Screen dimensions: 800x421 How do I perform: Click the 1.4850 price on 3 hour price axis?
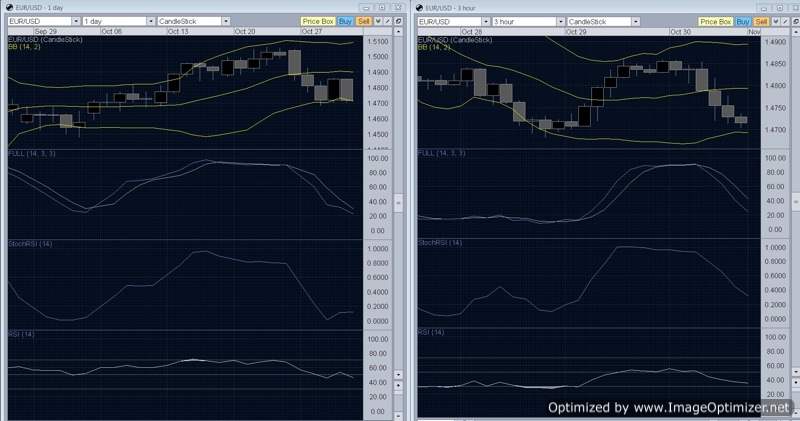[776, 64]
